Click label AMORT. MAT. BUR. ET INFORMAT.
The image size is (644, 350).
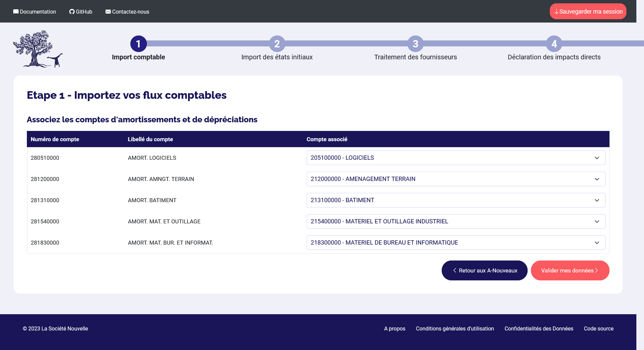pos(170,243)
